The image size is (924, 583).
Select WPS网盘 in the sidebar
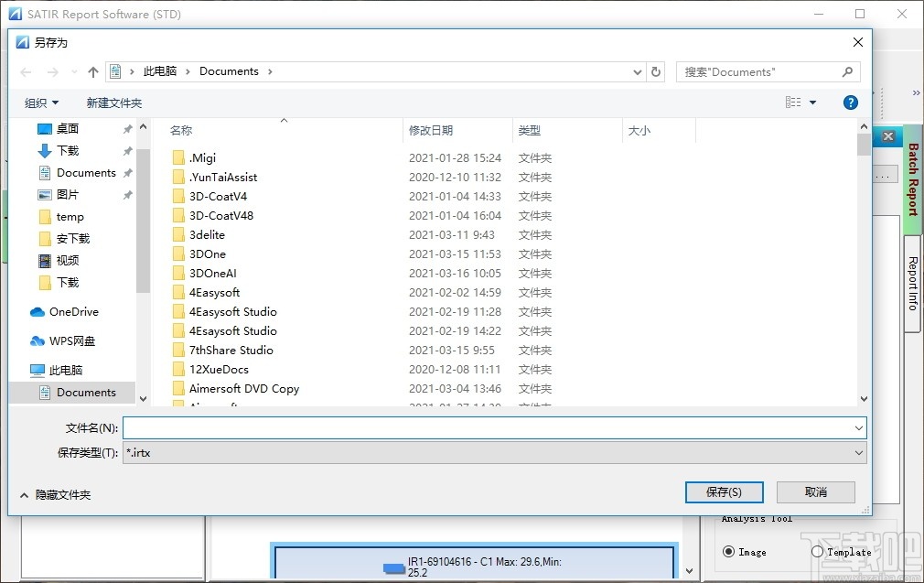(71, 340)
